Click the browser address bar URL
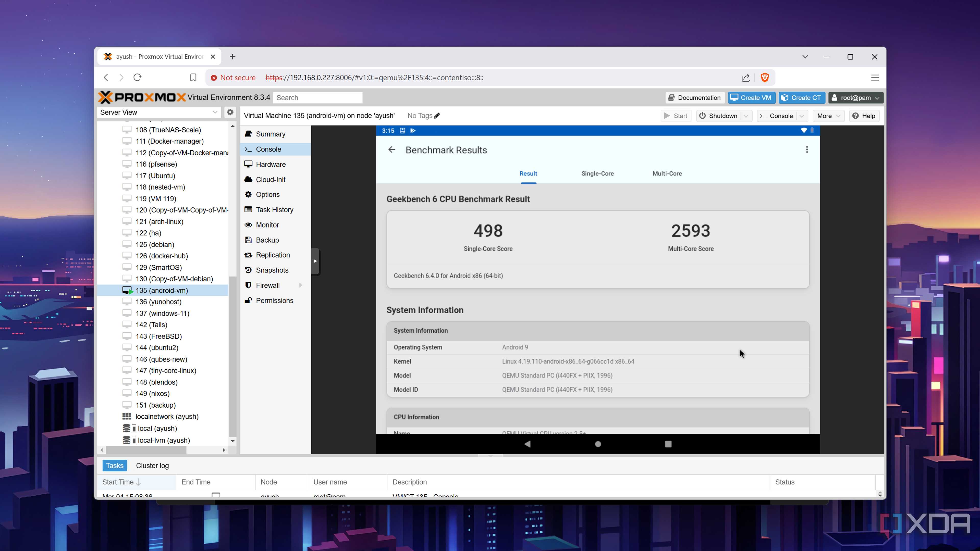Image resolution: width=980 pixels, height=551 pixels. [x=374, y=78]
